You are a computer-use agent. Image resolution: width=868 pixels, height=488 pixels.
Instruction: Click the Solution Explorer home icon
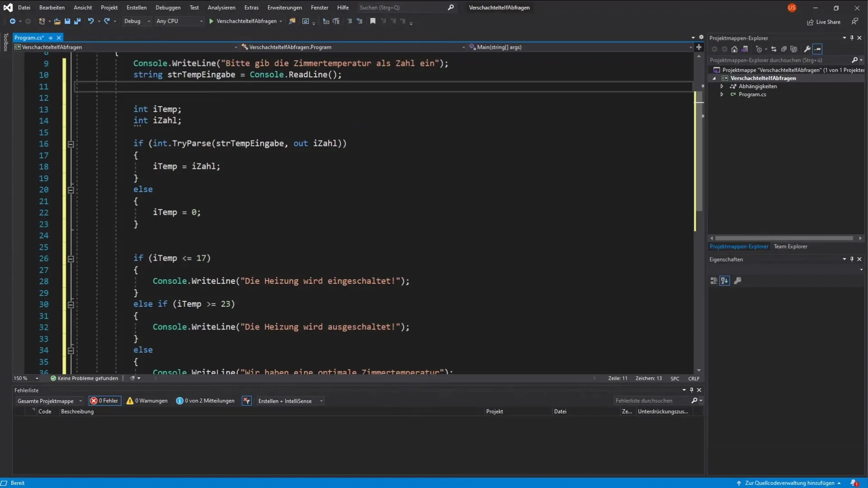click(734, 49)
